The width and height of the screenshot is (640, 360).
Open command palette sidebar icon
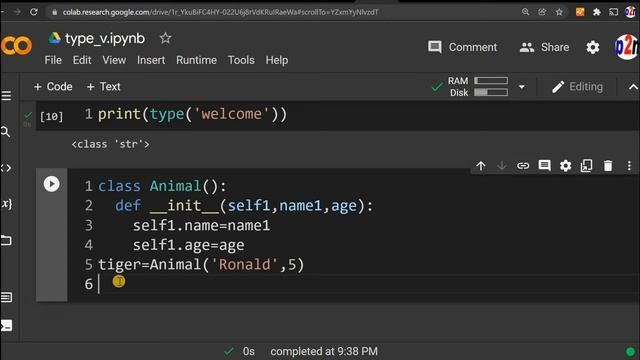click(6, 297)
